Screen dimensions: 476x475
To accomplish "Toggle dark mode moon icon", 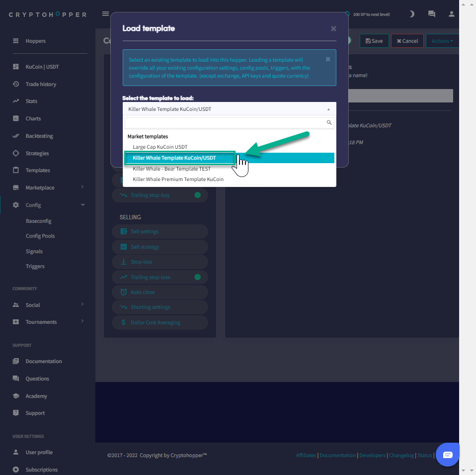I will point(411,14).
